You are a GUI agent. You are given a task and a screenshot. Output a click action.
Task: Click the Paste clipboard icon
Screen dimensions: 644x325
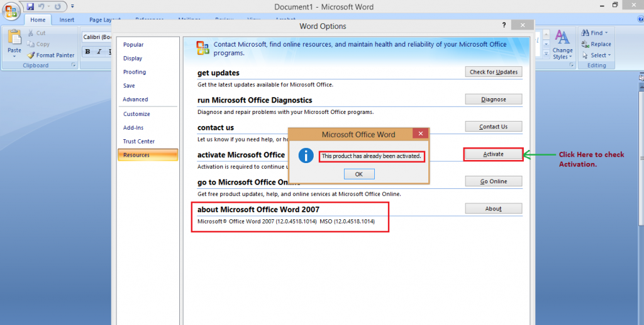tap(14, 37)
